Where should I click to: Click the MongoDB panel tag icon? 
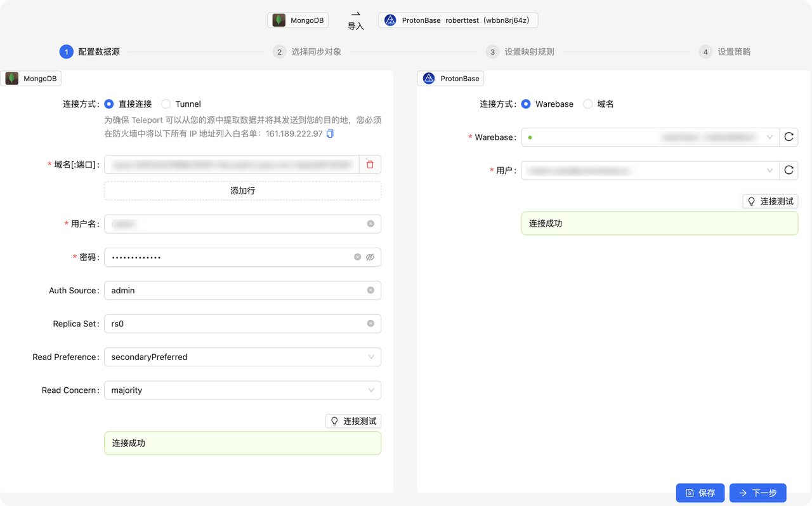click(x=12, y=79)
